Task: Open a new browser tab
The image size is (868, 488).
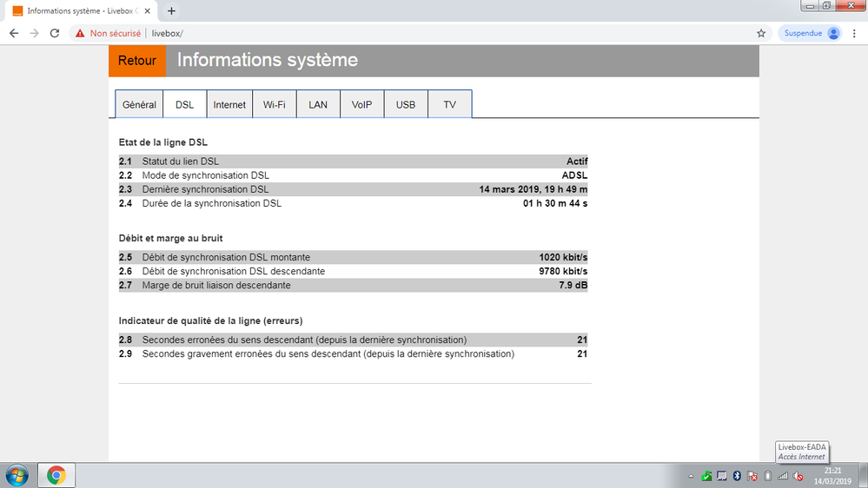Action: (171, 11)
